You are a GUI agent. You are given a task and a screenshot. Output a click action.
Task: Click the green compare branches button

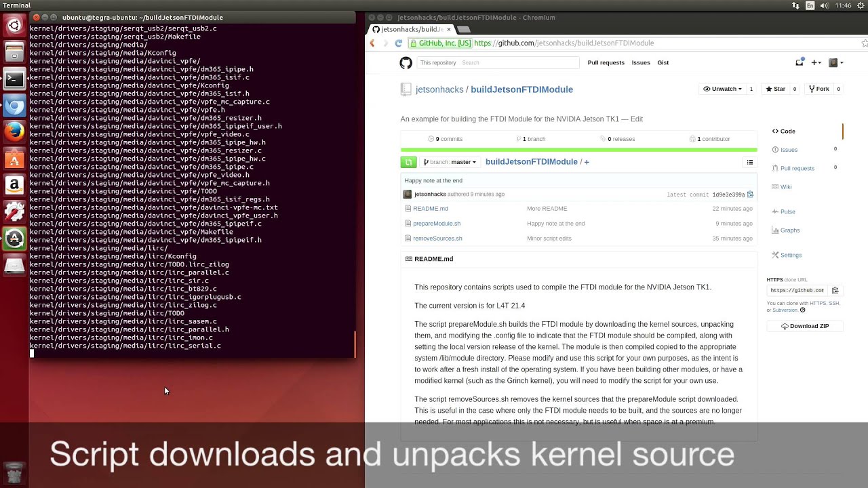408,162
